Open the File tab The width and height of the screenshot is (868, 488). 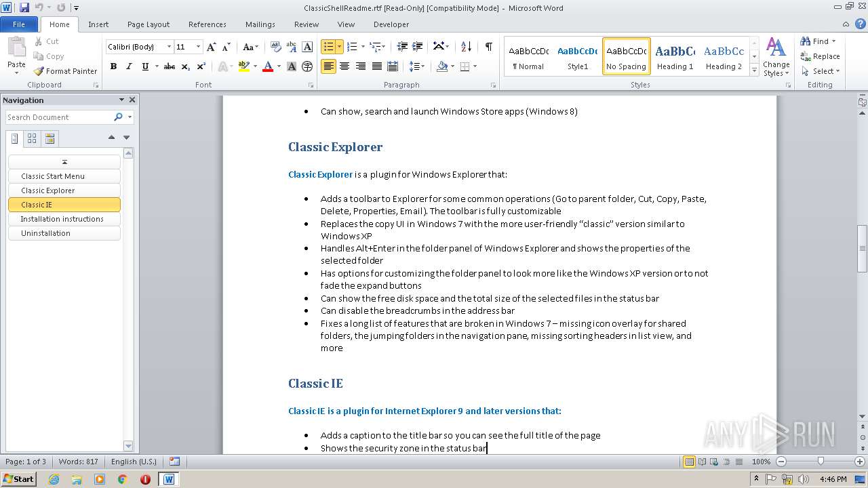(x=19, y=24)
